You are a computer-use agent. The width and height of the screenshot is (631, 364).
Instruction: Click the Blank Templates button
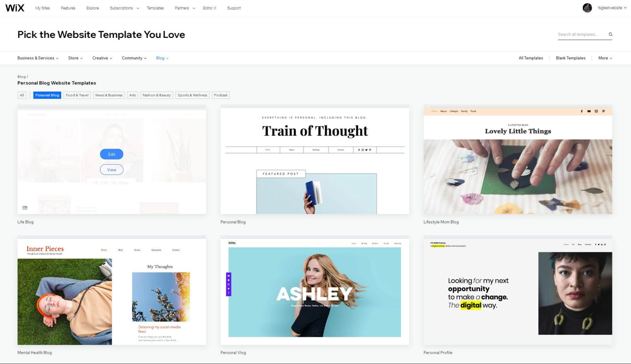pyautogui.click(x=571, y=58)
